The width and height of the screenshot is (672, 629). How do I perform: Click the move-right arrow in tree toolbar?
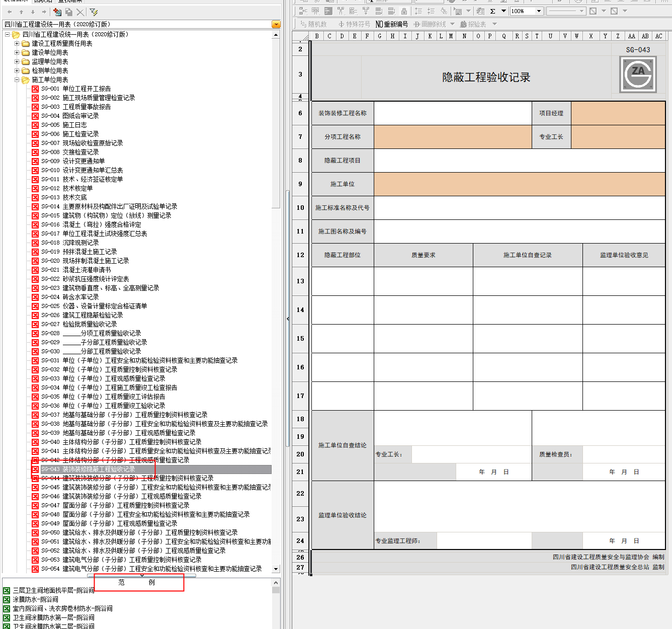[44, 12]
